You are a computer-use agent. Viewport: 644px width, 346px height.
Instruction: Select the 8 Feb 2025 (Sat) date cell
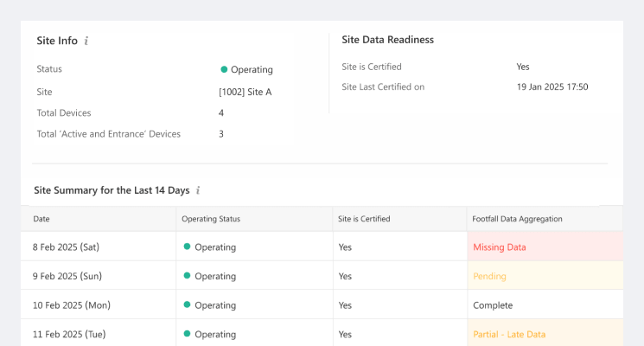[66, 247]
